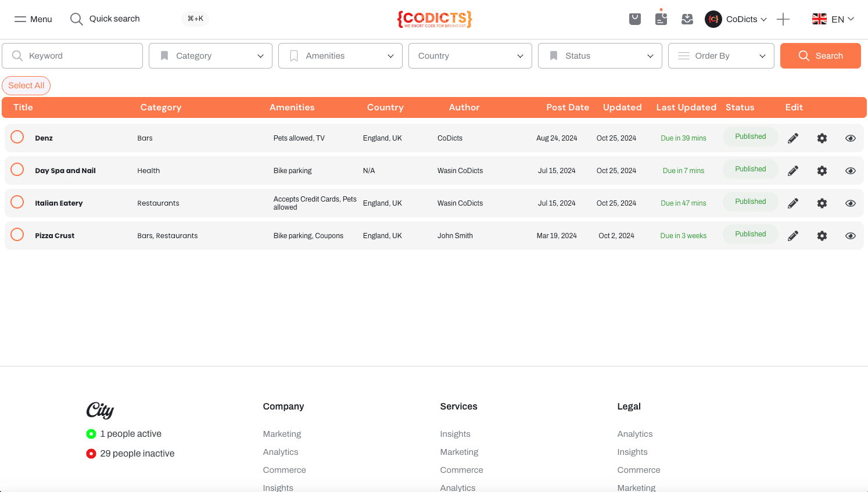Click the shopping bag icon in header
This screenshot has width=868, height=492.
(635, 19)
